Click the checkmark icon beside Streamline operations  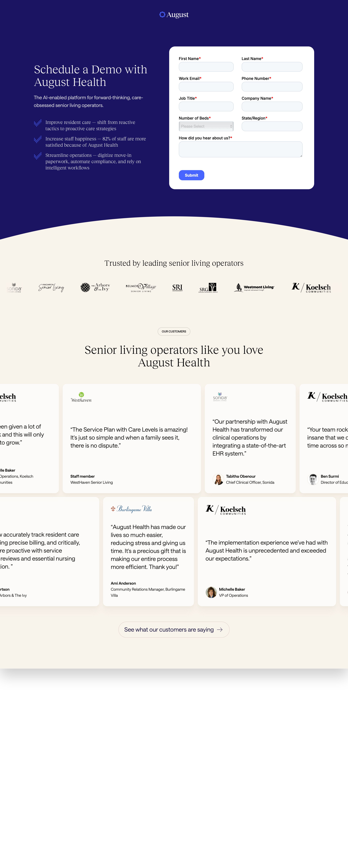click(x=38, y=156)
